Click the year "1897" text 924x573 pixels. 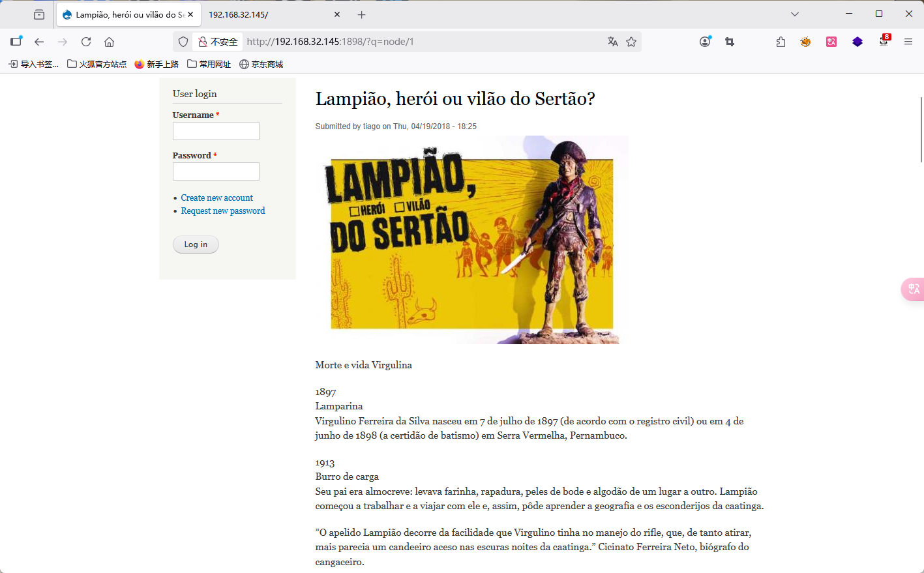coord(326,392)
